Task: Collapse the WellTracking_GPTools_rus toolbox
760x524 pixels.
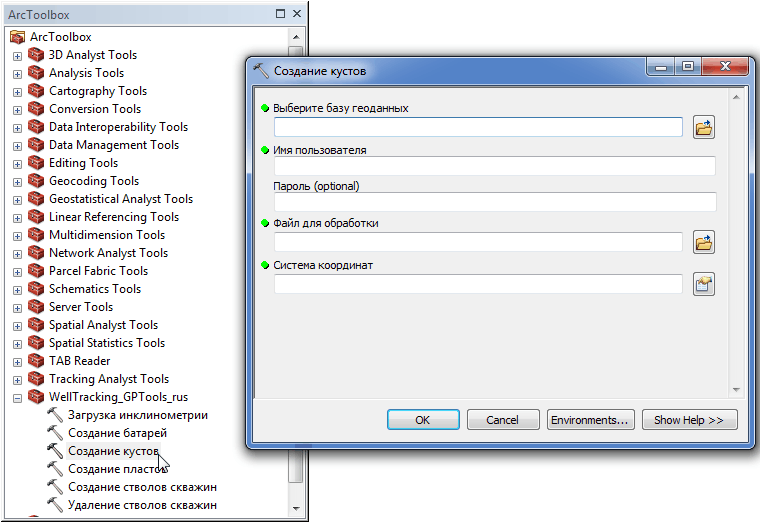Action: 17,398
